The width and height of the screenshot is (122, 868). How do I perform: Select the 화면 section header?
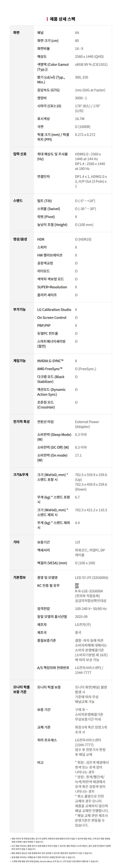point(16,33)
